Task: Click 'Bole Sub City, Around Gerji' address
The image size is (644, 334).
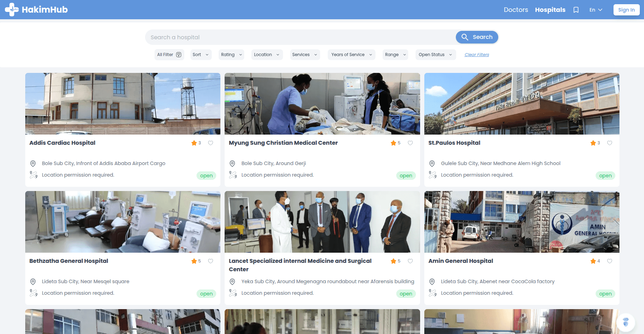Action: [274, 163]
